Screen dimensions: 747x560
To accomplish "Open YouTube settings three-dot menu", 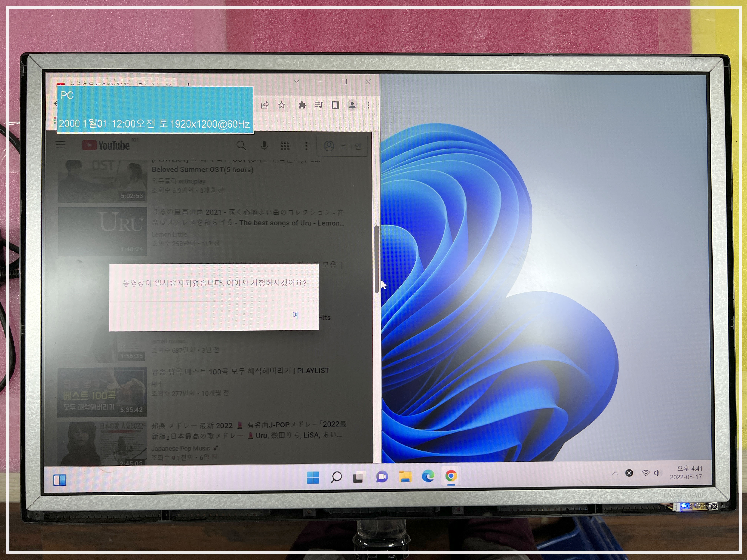I will click(306, 146).
